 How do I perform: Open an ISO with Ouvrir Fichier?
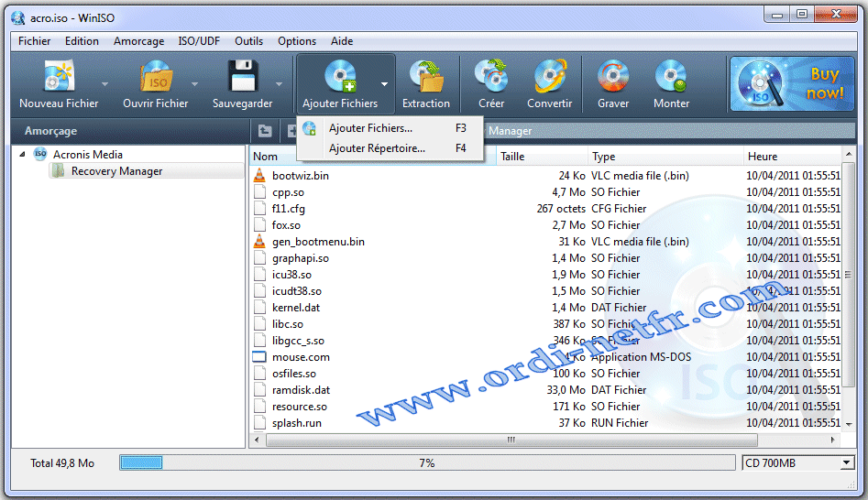tap(156, 76)
